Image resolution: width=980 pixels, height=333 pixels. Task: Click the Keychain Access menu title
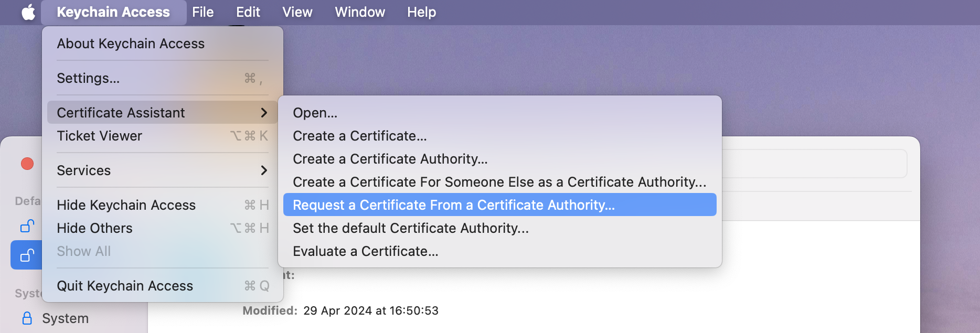pos(113,12)
